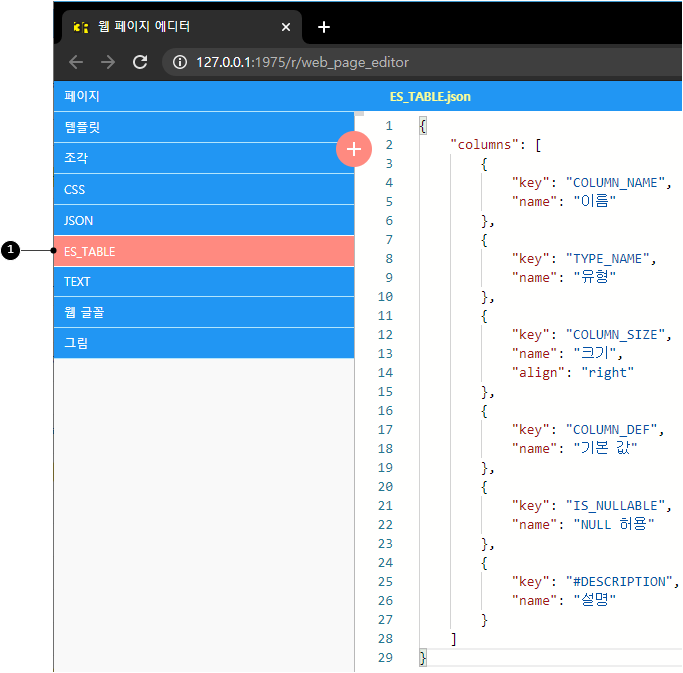Click line number 1 in gutter
The image size is (683, 673).
coord(389,126)
